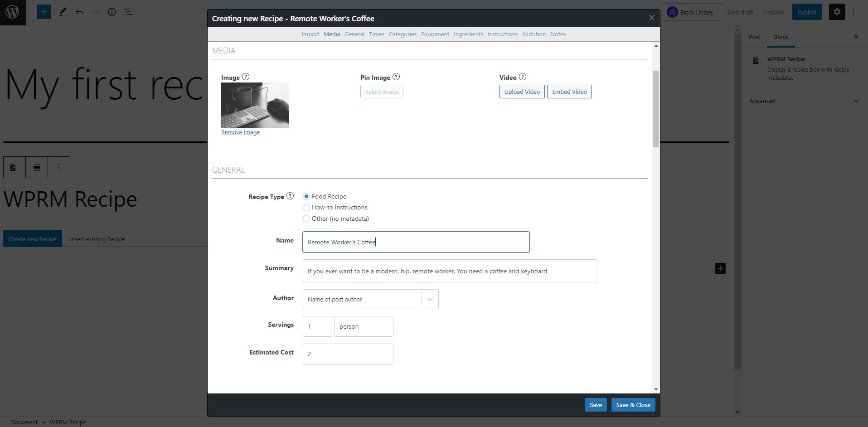Viewport: 868px width, 427px height.
Task: Click the Image help question mark icon
Action: (x=245, y=77)
